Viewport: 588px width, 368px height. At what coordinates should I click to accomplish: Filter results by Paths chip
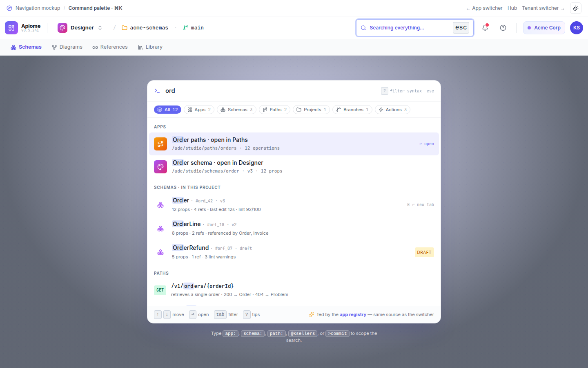tap(274, 110)
